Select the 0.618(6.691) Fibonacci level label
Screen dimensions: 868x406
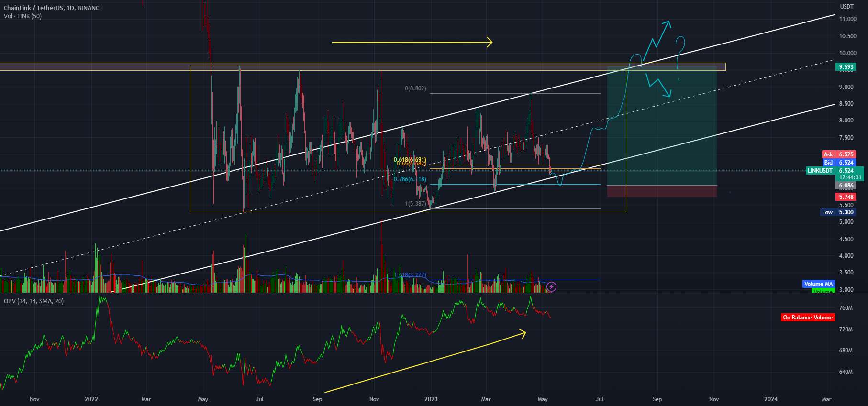410,160
